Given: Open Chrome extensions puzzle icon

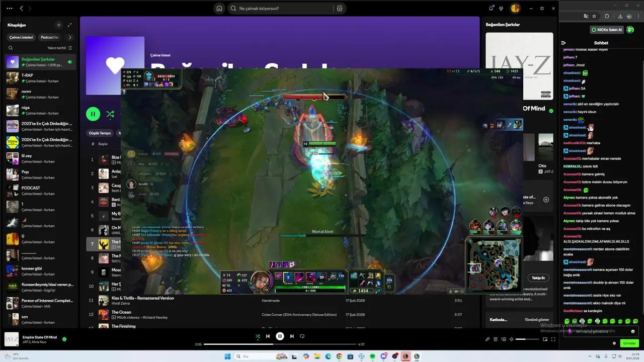Looking at the screenshot, I should tap(607, 17).
